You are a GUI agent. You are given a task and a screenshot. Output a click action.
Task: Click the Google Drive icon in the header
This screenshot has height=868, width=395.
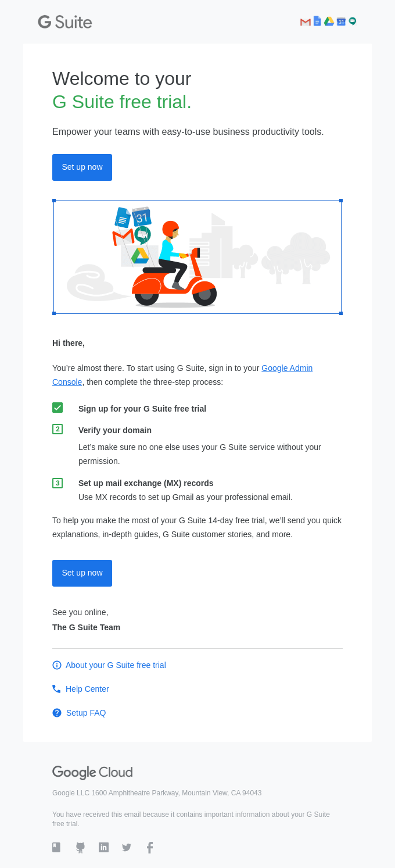pos(329,22)
